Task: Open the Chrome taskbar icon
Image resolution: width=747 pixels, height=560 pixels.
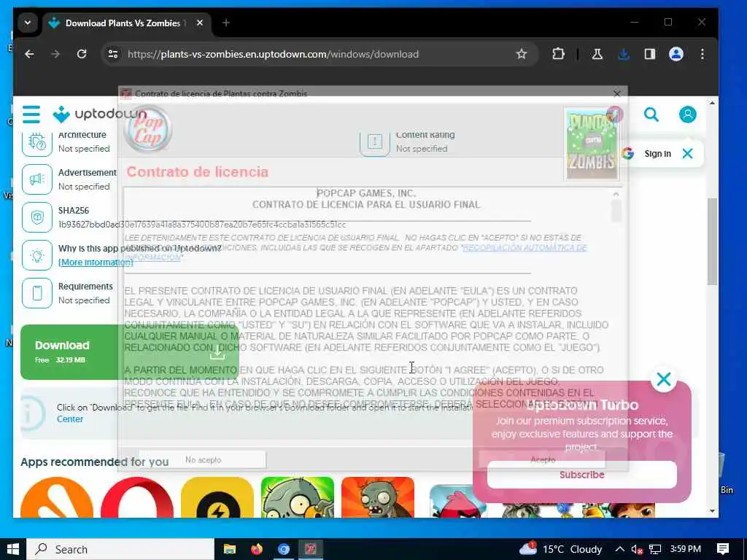Action: click(x=284, y=549)
